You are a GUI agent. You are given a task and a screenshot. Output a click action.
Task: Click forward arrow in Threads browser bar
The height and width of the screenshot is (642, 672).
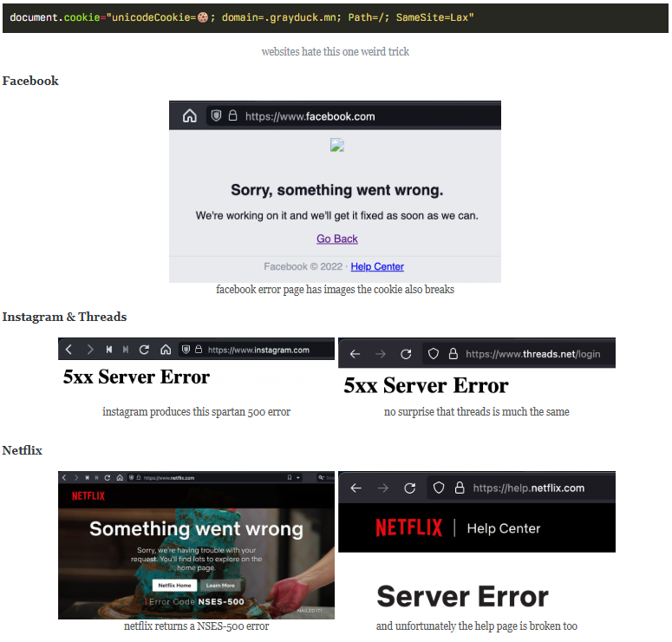(381, 354)
